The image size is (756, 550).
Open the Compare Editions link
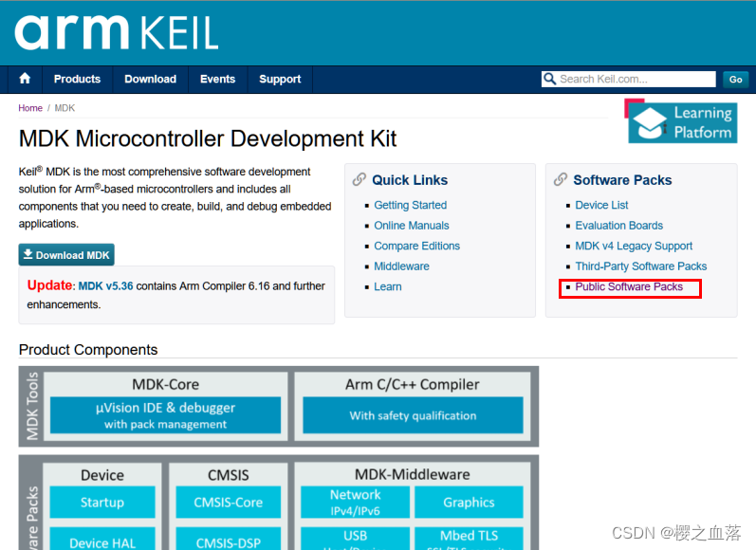[417, 246]
